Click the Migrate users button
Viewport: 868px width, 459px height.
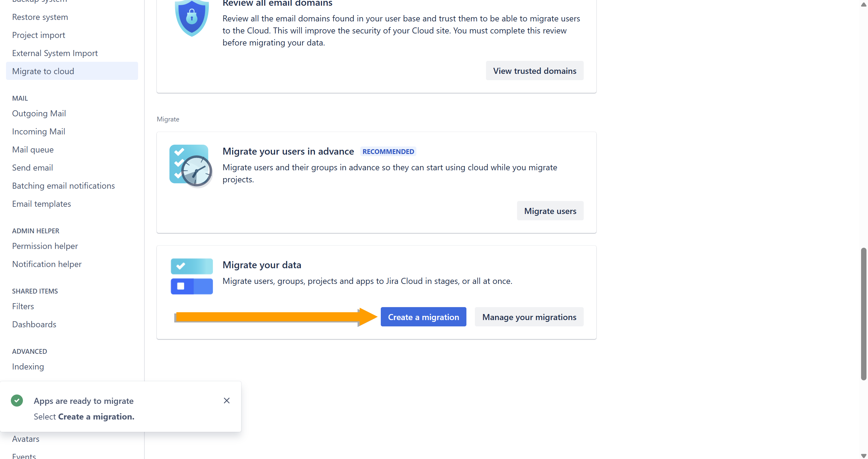pyautogui.click(x=550, y=211)
